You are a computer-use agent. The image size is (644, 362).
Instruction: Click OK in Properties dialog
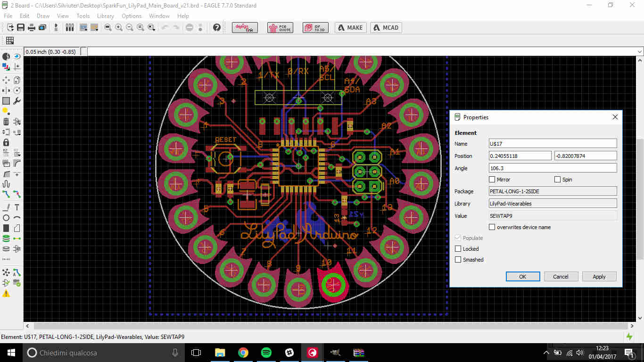pos(523,277)
